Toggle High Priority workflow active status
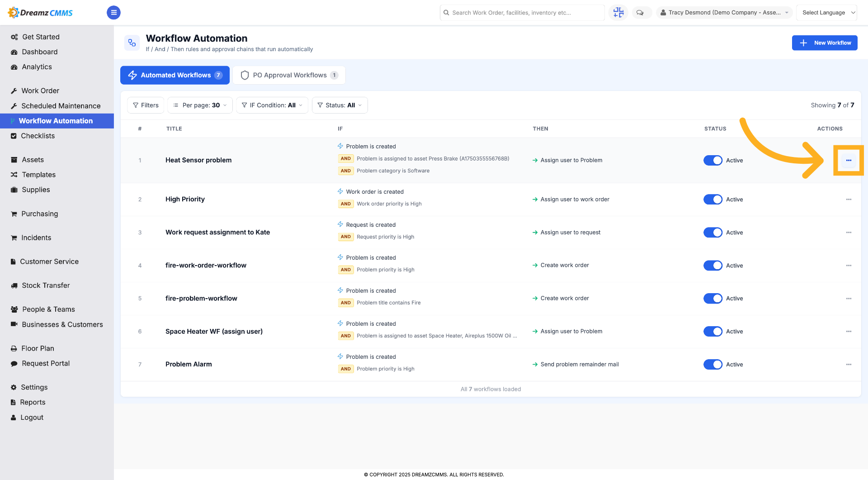Screen dimensions: 868x480 point(713,200)
